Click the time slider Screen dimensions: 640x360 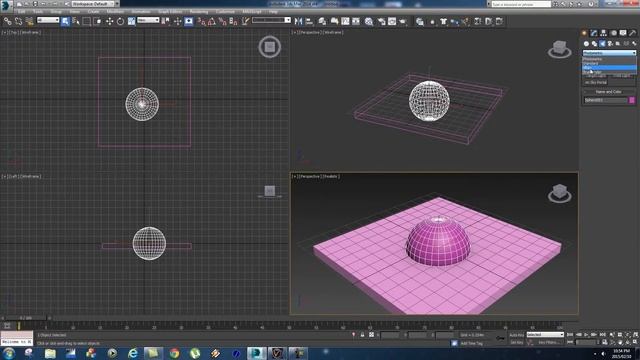tap(26, 318)
